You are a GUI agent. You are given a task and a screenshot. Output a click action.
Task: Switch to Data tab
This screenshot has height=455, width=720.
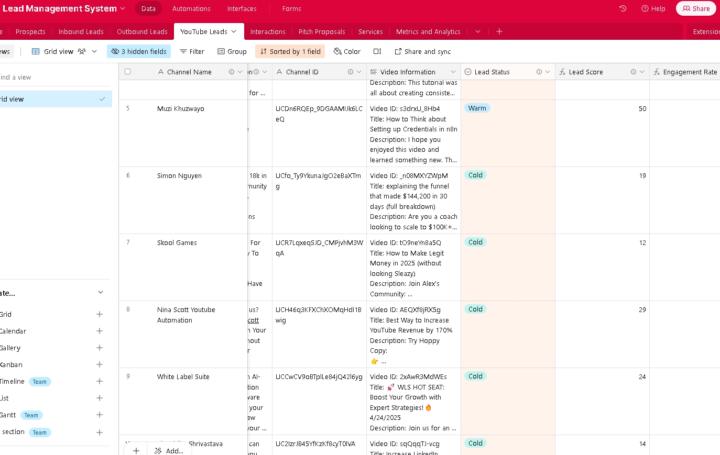pyautogui.click(x=148, y=8)
